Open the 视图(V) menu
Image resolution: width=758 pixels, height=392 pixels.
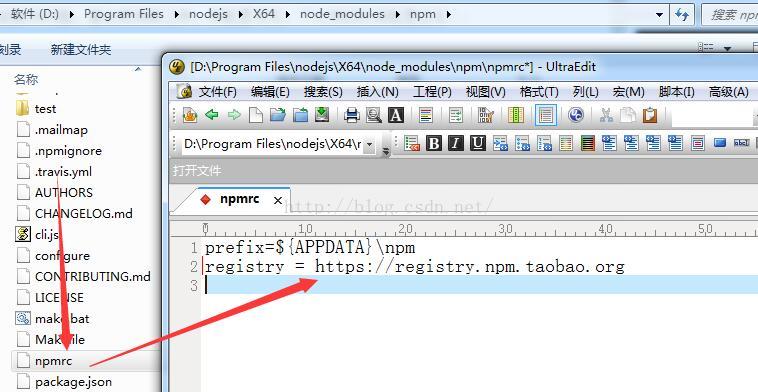click(x=485, y=91)
